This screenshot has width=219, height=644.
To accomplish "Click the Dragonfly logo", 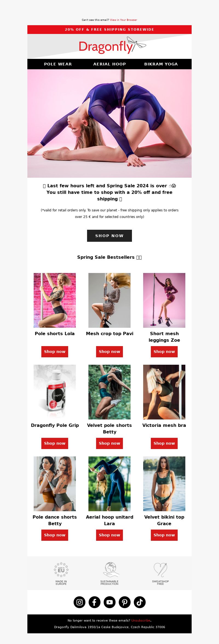I will (x=112, y=45).
